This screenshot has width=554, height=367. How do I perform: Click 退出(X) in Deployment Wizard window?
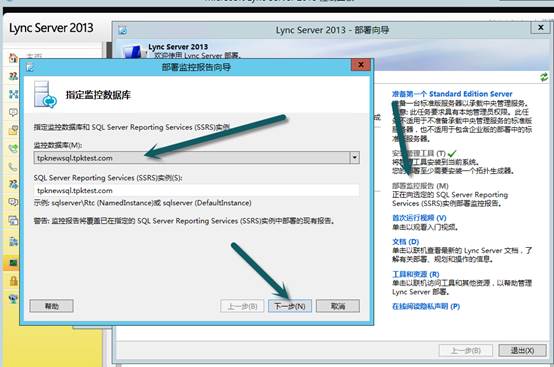point(522,350)
